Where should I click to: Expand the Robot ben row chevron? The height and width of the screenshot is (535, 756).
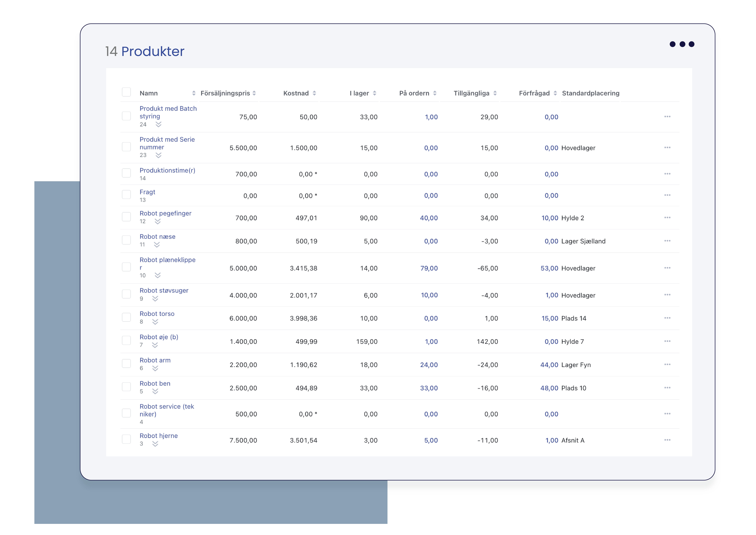[x=155, y=391]
